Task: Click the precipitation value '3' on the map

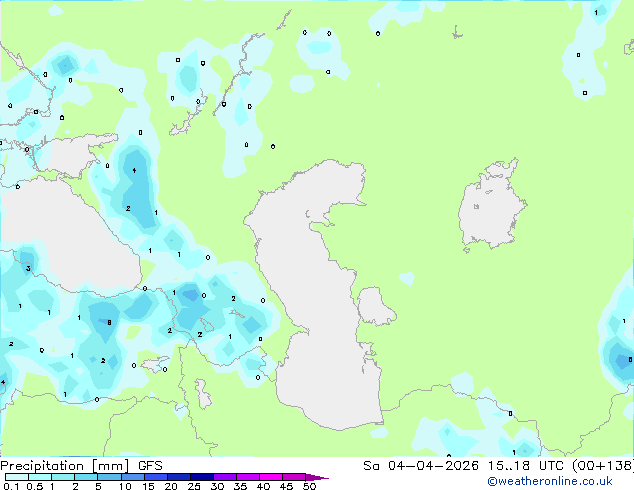Action: 28,268
